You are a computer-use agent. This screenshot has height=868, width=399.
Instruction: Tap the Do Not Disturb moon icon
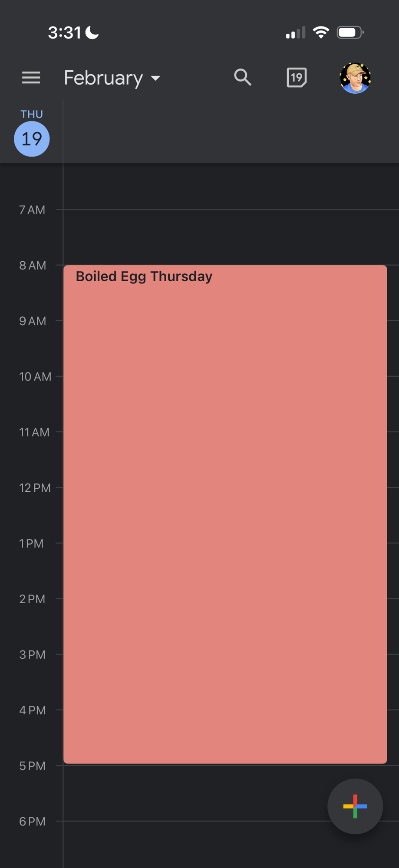[x=92, y=33]
